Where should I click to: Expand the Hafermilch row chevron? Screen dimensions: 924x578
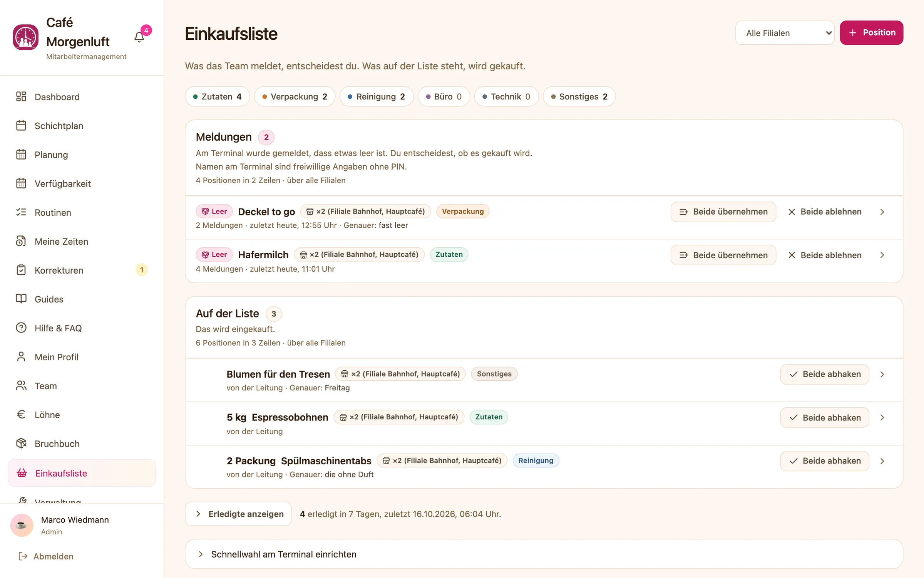882,255
